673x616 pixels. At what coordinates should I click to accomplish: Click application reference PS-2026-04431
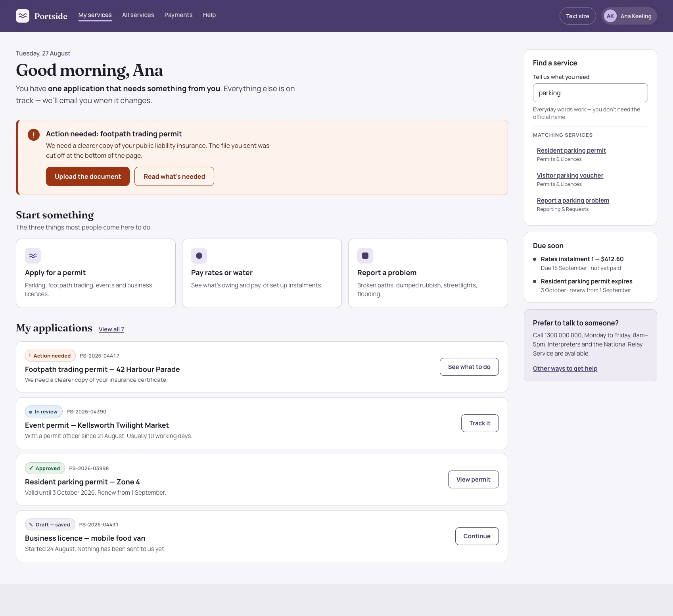coord(99,525)
